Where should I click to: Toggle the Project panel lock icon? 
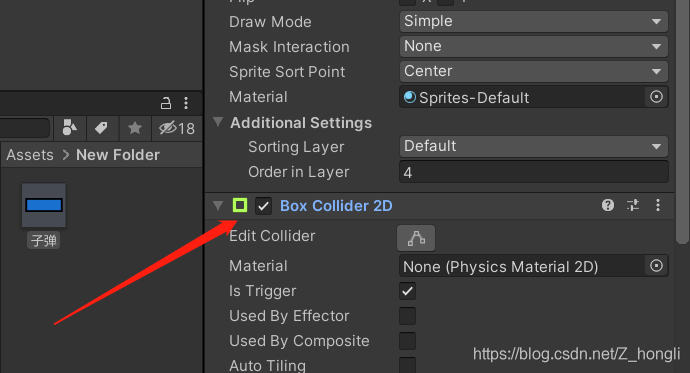pos(165,103)
